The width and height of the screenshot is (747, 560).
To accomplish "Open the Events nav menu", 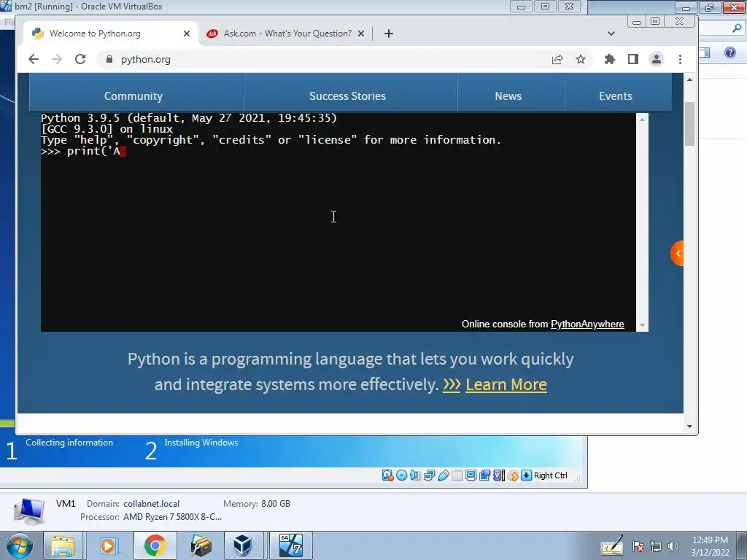I will [616, 96].
